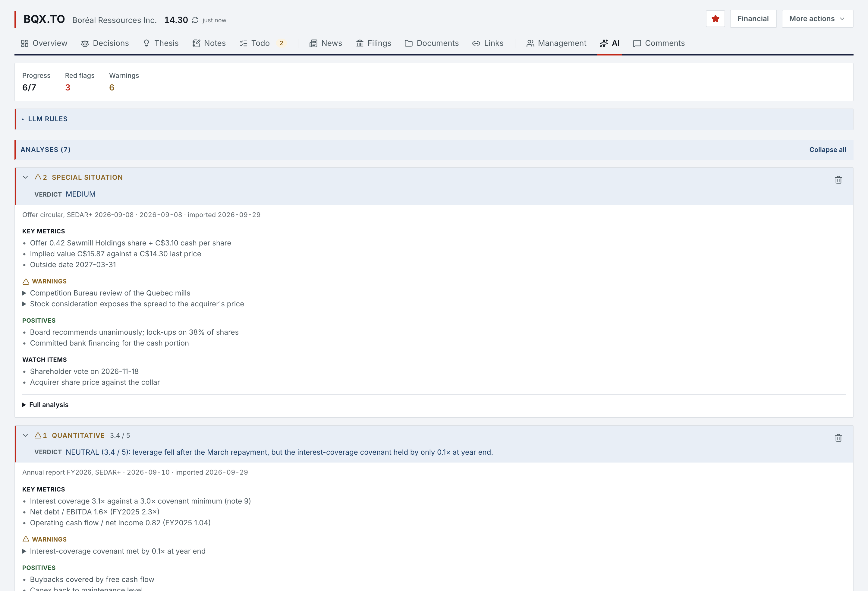Collapse the Special Situation card chevron
This screenshot has height=591, width=868.
[25, 177]
